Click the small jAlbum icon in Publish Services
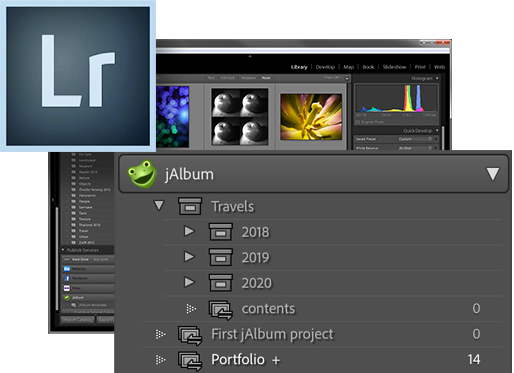 click(x=67, y=298)
